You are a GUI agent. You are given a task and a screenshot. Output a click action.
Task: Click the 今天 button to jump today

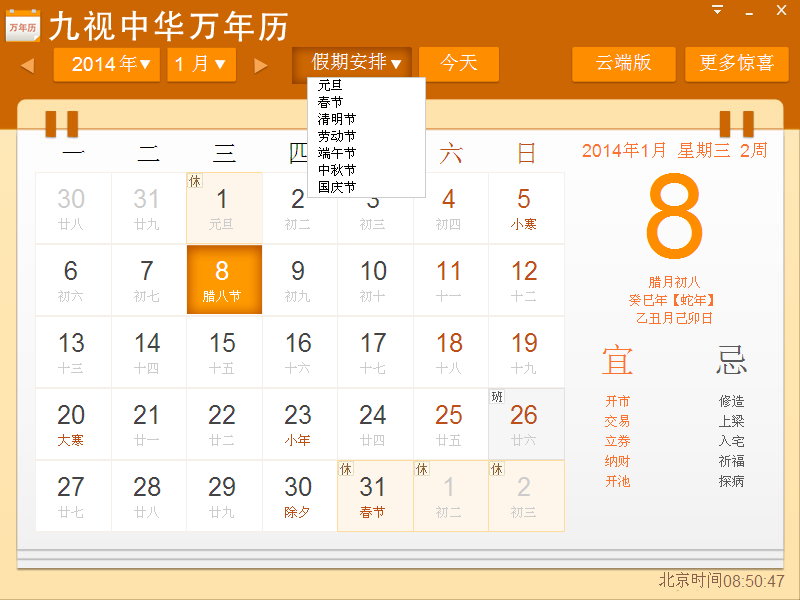(459, 63)
